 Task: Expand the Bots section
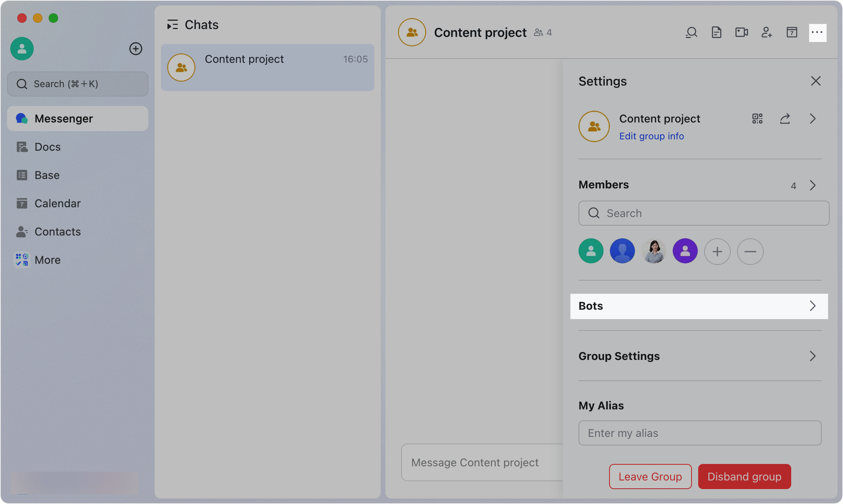click(699, 306)
